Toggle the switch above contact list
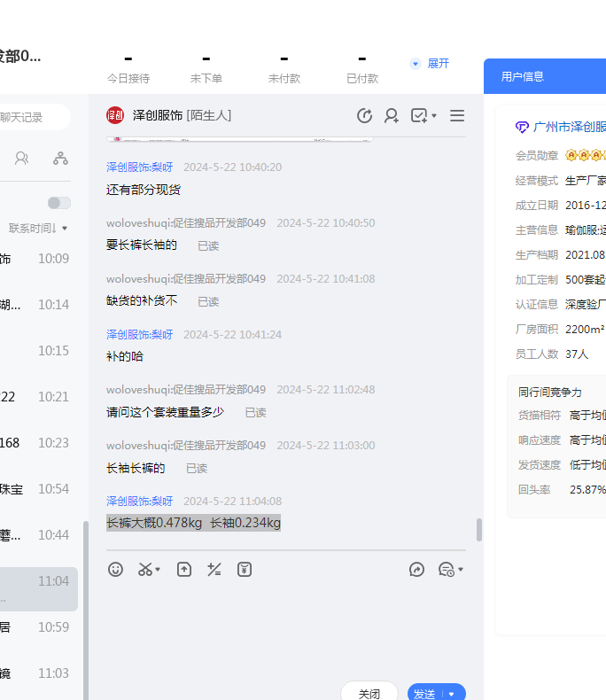The height and width of the screenshot is (700, 606). [x=59, y=203]
